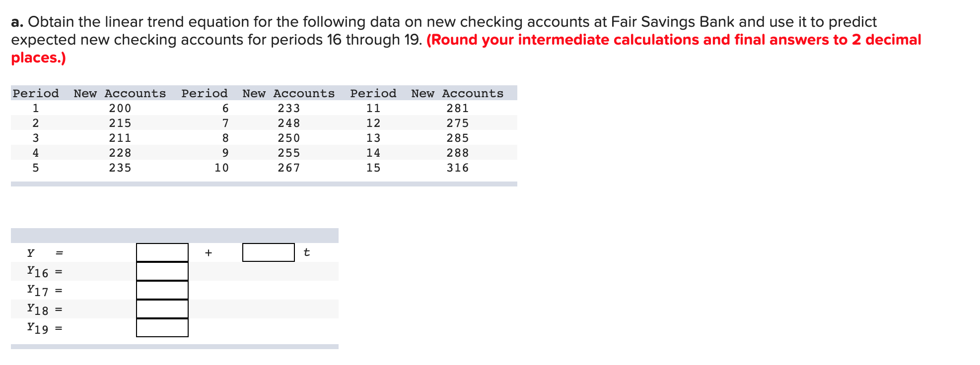Click the t variable label
Screen dimensions: 980x365
[x=306, y=252]
